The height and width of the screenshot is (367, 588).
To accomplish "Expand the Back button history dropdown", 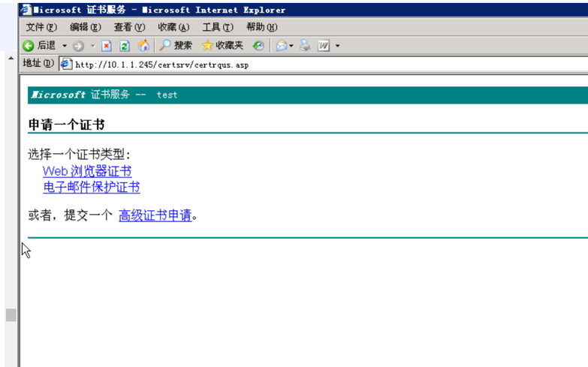I will point(65,46).
